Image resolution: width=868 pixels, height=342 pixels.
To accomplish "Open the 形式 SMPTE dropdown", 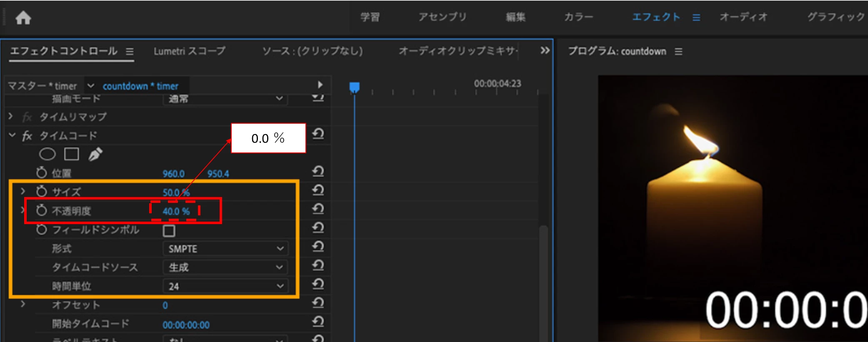I will click(x=225, y=249).
